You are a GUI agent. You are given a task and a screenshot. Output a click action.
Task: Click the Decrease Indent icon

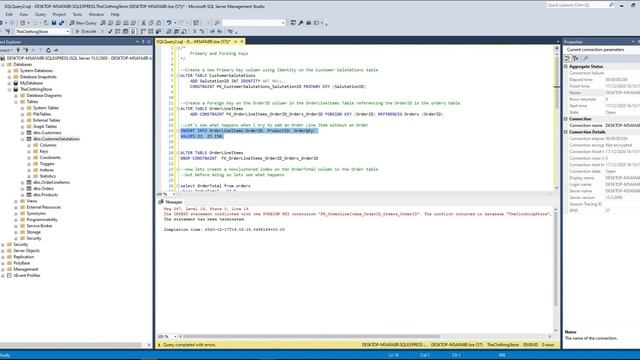tap(212, 31)
